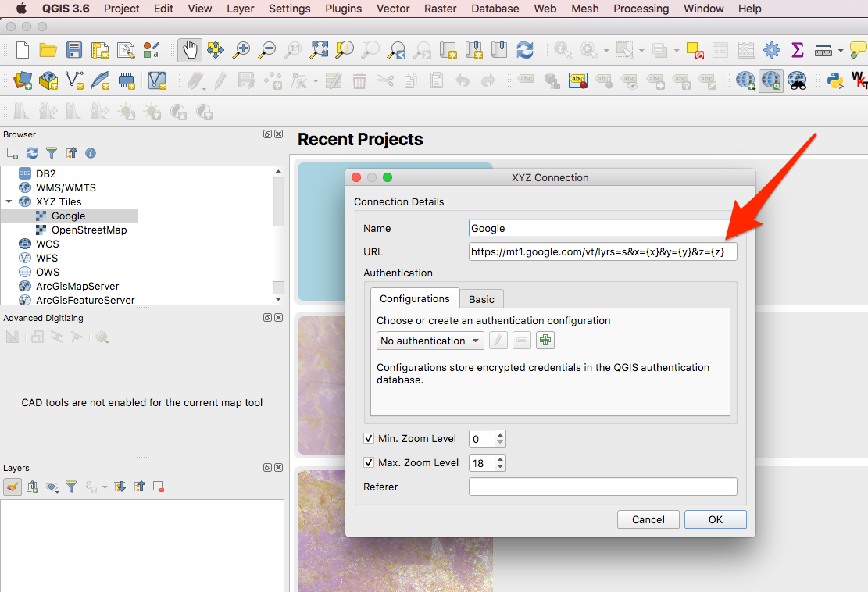Click the Save Project toolbar icon
The image size is (868, 592).
tap(74, 51)
